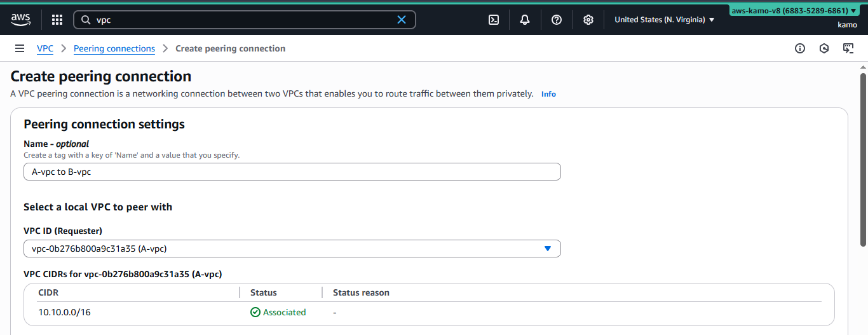868x335 pixels.
Task: Go to VPC breadcrumb link
Action: [x=45, y=48]
